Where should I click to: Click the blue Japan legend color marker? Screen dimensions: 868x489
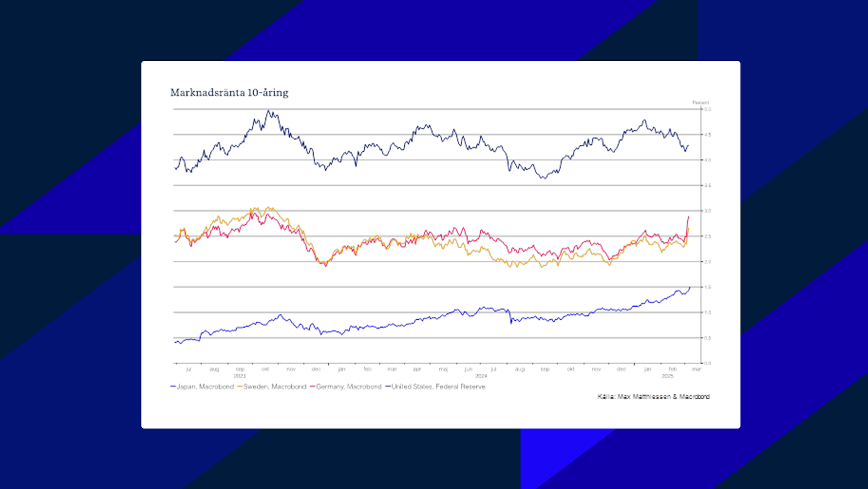pos(173,387)
